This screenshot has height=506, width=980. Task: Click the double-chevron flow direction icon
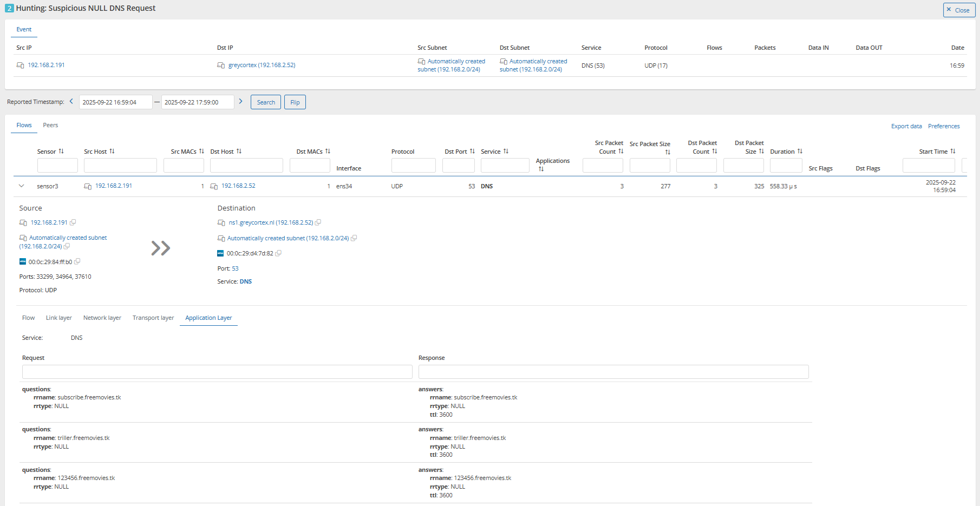(161, 248)
